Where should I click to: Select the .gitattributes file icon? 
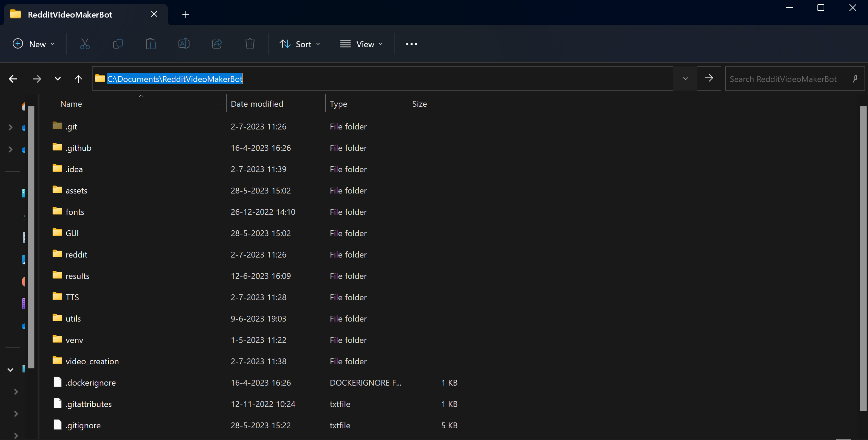point(57,403)
